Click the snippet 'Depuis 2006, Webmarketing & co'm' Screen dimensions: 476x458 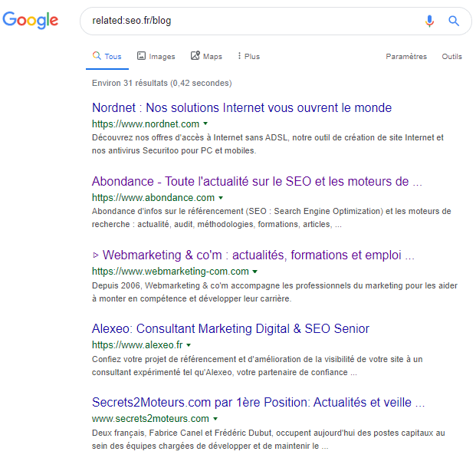274,292
